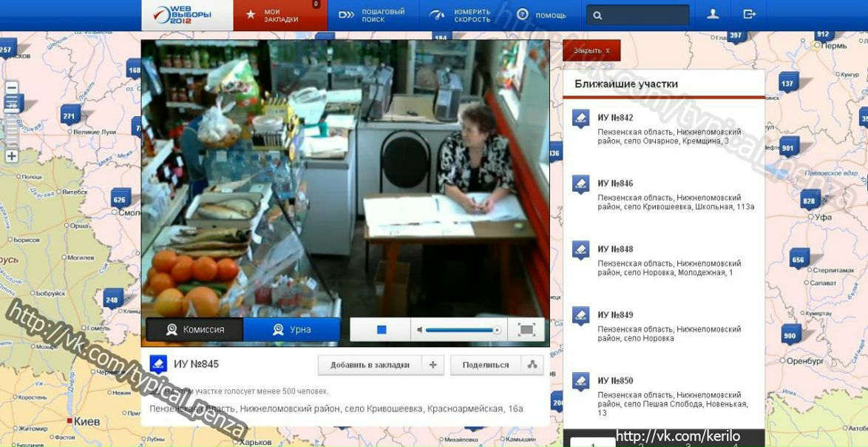The image size is (868, 447).
Task: Click the Поделиться share button
Action: [x=486, y=365]
